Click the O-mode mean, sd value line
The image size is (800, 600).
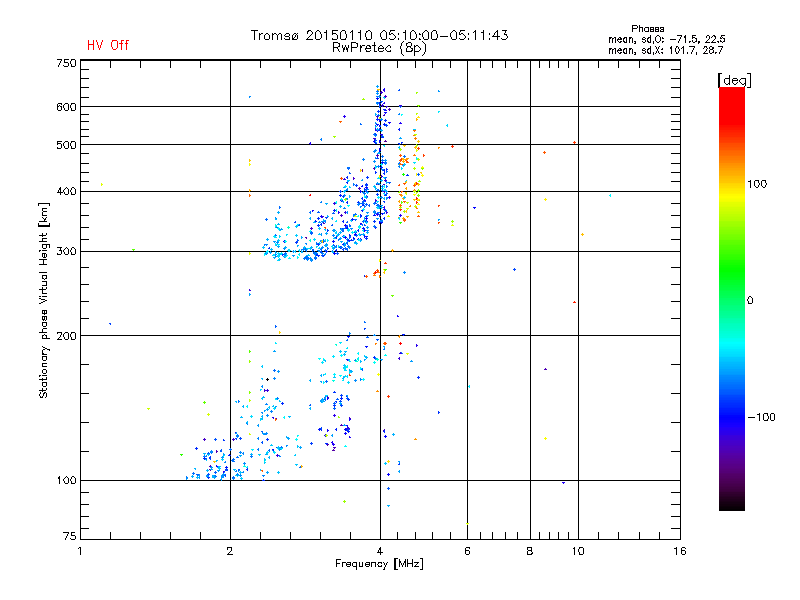click(x=666, y=39)
